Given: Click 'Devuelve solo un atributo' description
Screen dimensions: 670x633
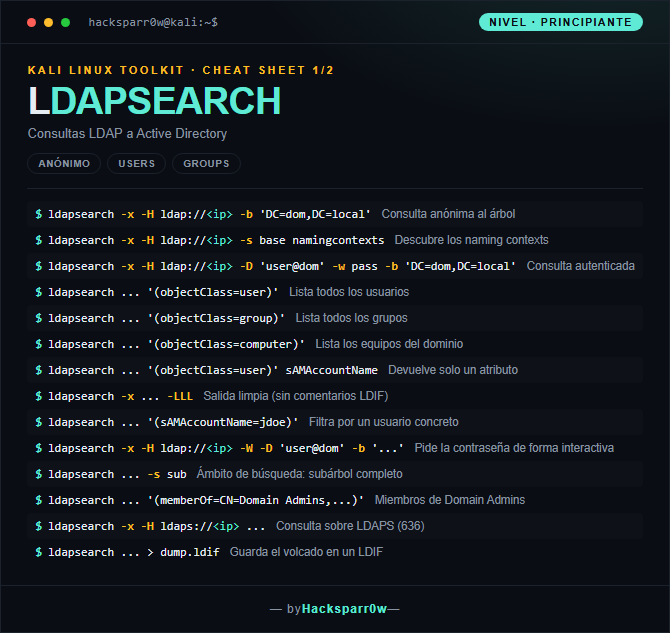Looking at the screenshot, I should pos(453,370).
